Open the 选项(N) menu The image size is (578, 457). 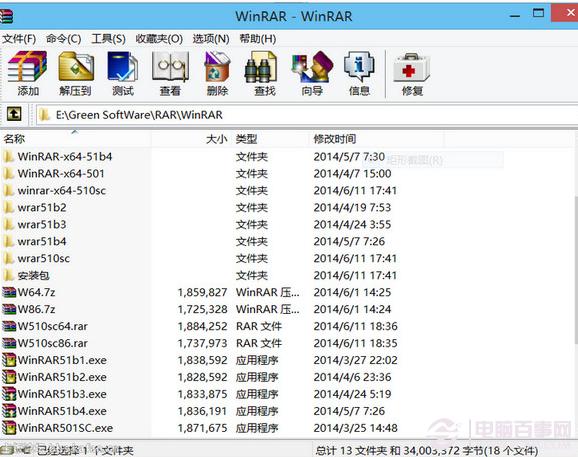211,39
